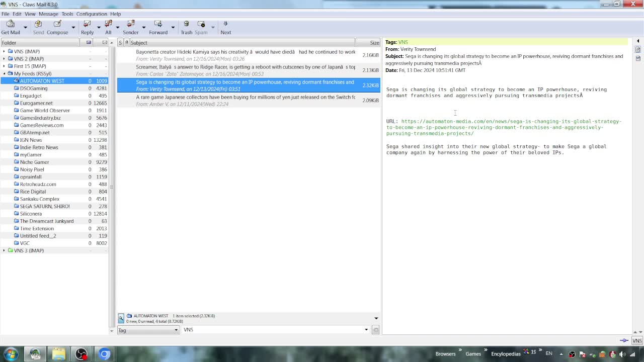Show hidden tray icons arrow
This screenshot has height=362, width=644.
click(561, 354)
